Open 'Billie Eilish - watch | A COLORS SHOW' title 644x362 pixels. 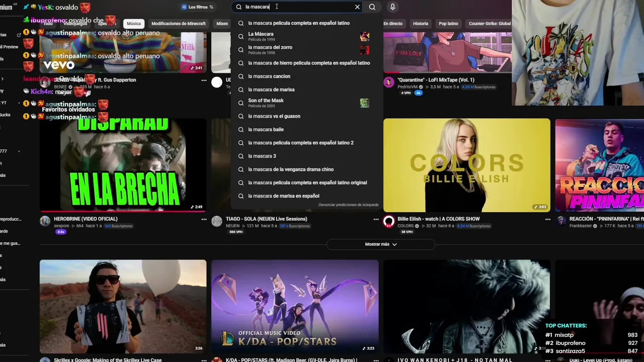pyautogui.click(x=438, y=219)
